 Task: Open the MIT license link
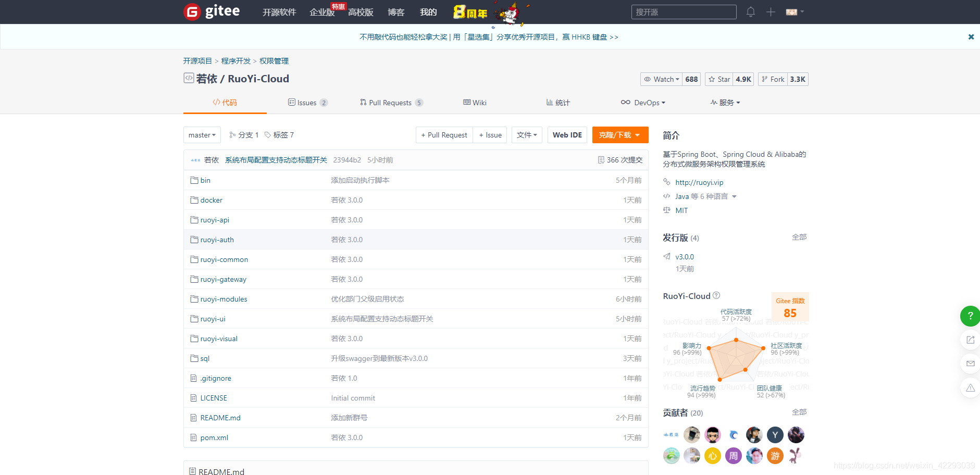point(681,210)
